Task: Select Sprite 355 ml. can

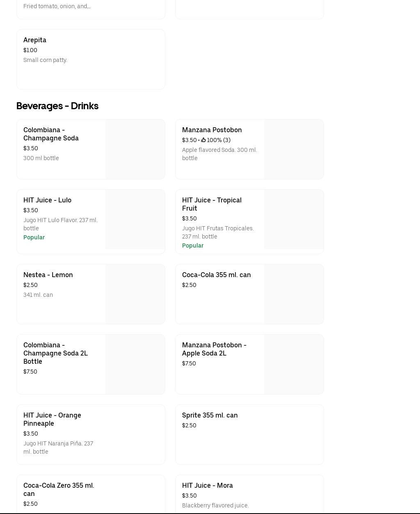Action: (x=210, y=415)
